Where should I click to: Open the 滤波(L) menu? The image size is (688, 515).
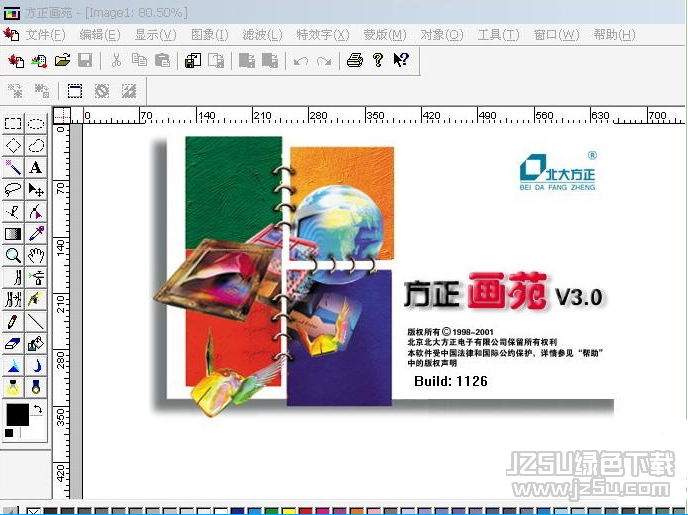point(262,35)
